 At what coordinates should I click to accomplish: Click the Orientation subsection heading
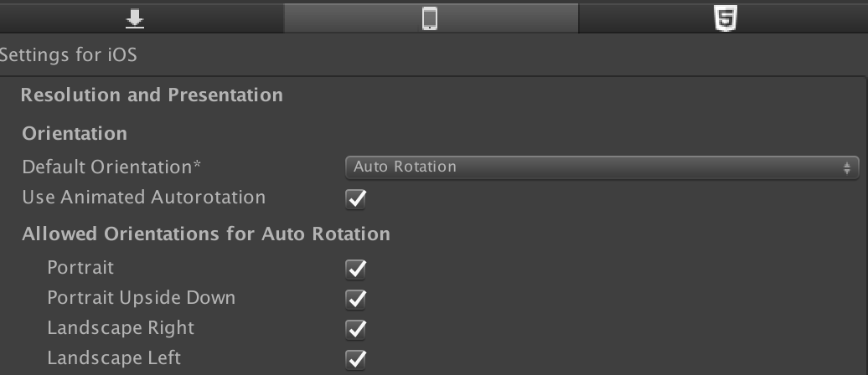[75, 134]
